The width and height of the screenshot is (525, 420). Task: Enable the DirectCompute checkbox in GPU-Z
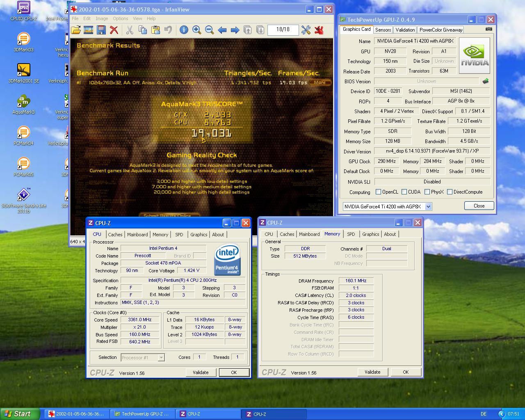[x=450, y=192]
